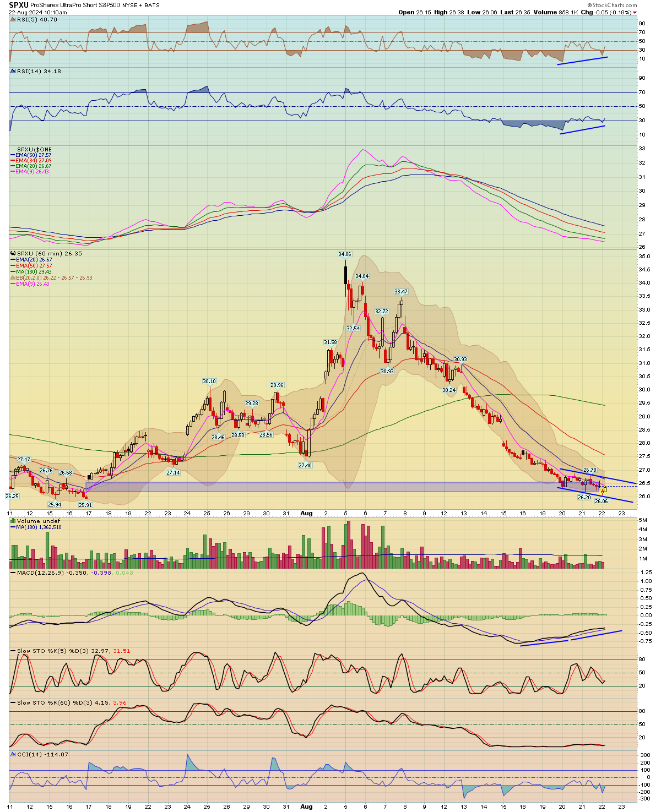Click the magenta EMA(9) swatch under SPXU:$ONE
Image resolution: width=661 pixels, height=812 pixels.
click(x=13, y=172)
